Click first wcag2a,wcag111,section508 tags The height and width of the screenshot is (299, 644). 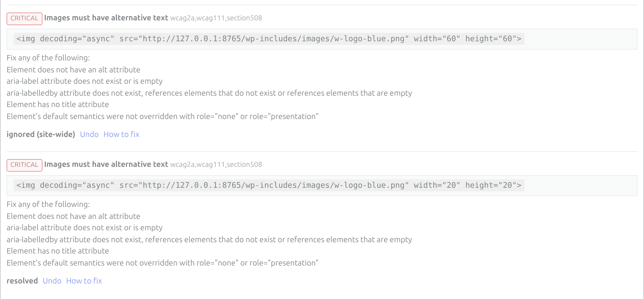tap(216, 18)
